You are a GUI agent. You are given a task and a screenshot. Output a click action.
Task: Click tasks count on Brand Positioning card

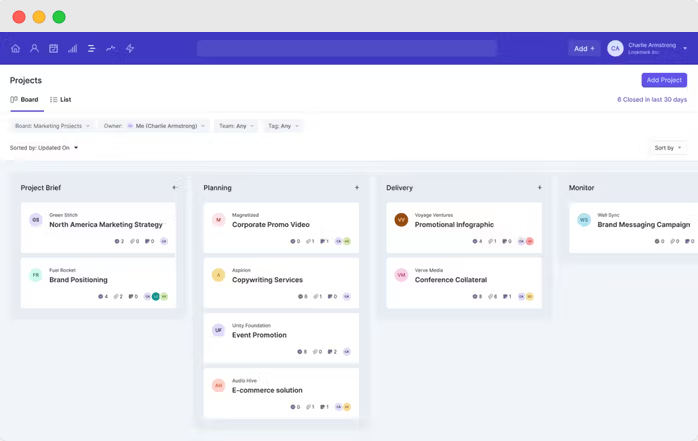click(x=103, y=296)
